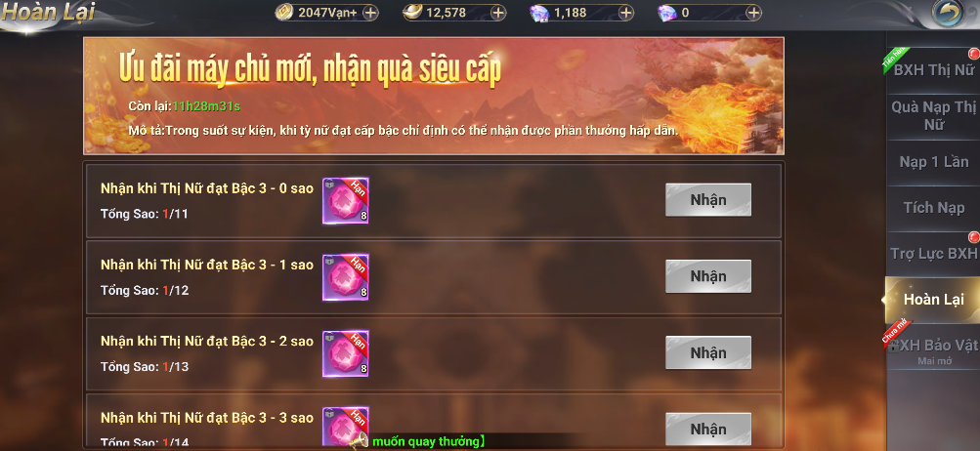Viewport: 980px width, 451px height.
Task: Open the BXH Thị Nữ tab
Action: click(933, 70)
